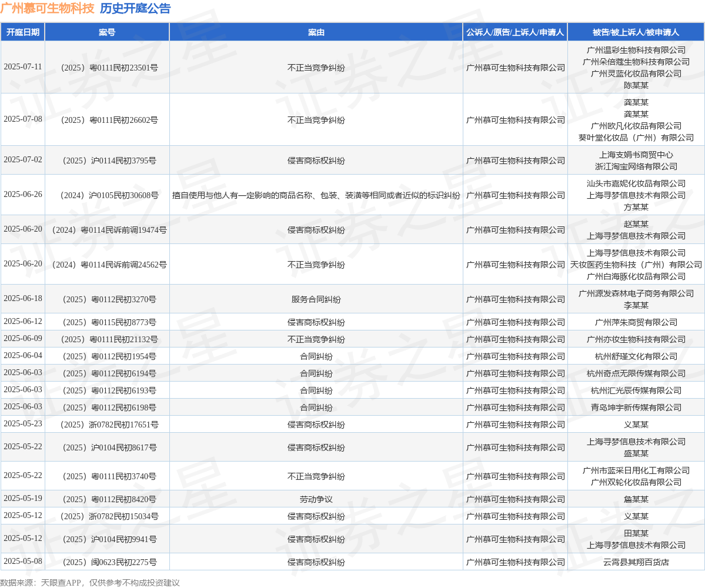Click case number 粤0112民初6194号

[x=109, y=373]
